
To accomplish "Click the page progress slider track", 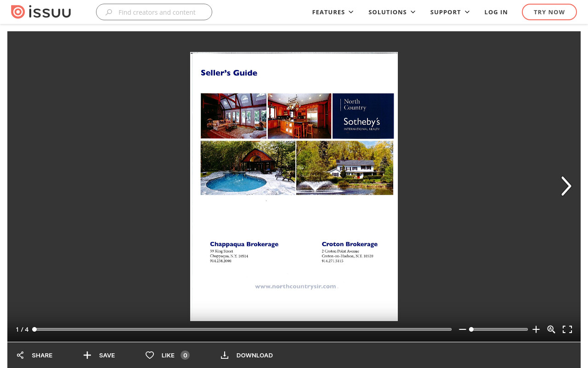I will coord(243,329).
